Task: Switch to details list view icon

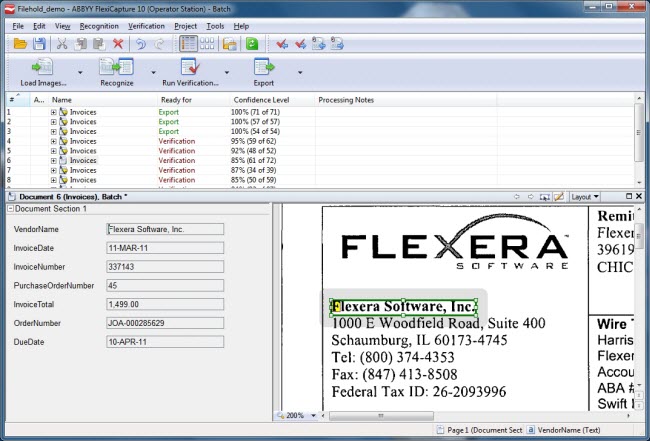Action: click(x=188, y=44)
